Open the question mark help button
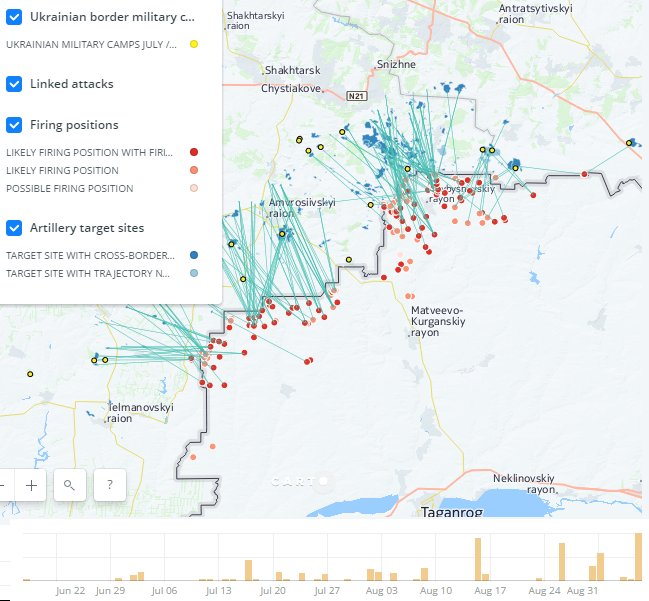Screen dimensions: 649x601 tap(109, 485)
